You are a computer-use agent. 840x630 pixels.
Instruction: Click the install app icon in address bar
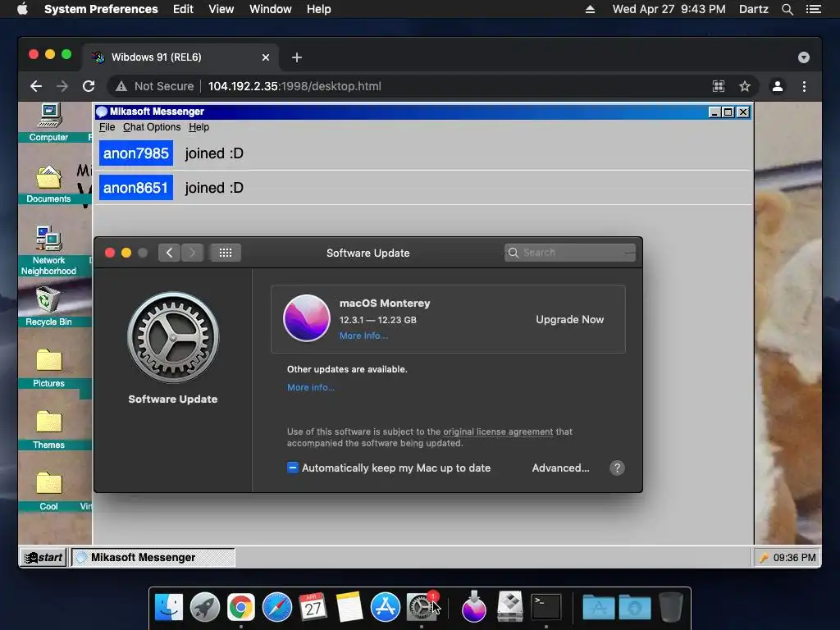tap(719, 86)
